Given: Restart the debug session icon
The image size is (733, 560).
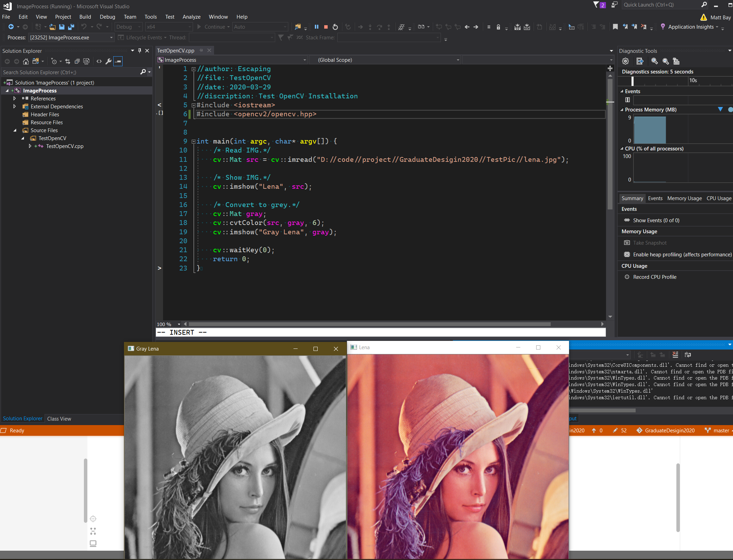Looking at the screenshot, I should (x=335, y=27).
